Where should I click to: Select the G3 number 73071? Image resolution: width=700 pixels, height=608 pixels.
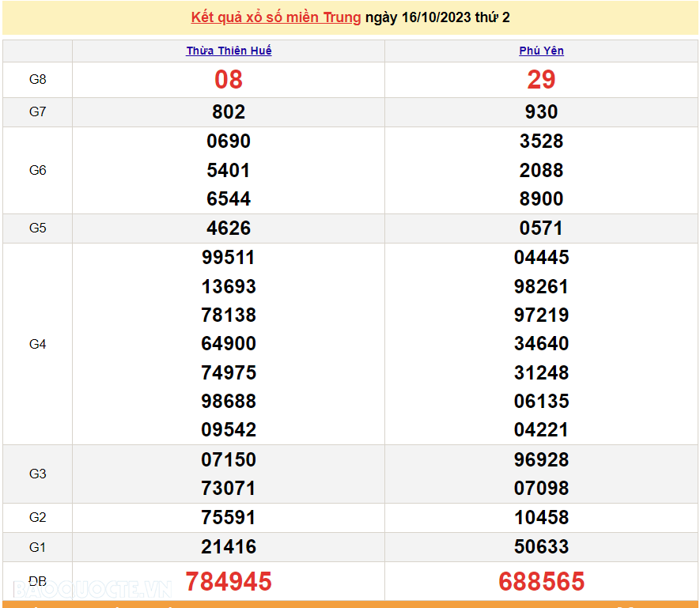point(229,489)
